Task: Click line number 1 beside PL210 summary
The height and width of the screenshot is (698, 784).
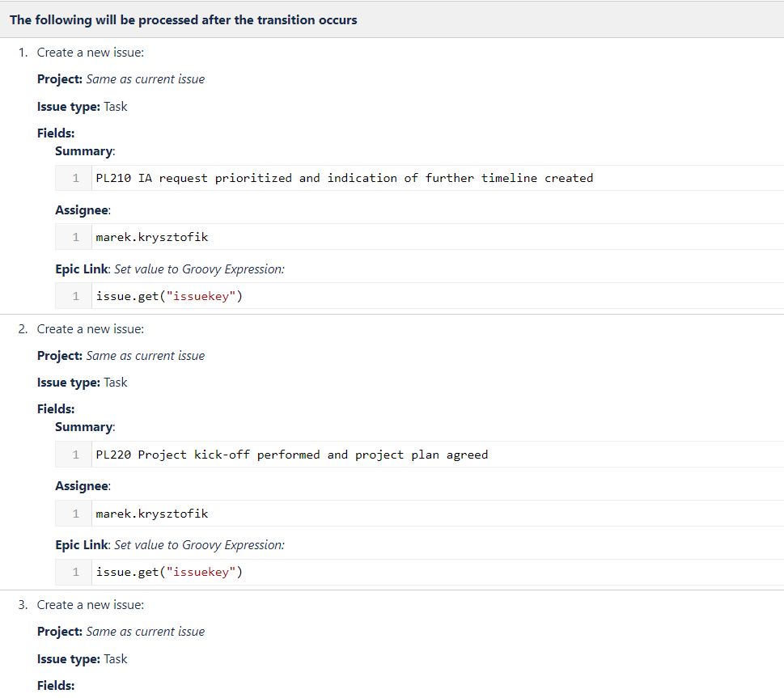Action: (75, 178)
